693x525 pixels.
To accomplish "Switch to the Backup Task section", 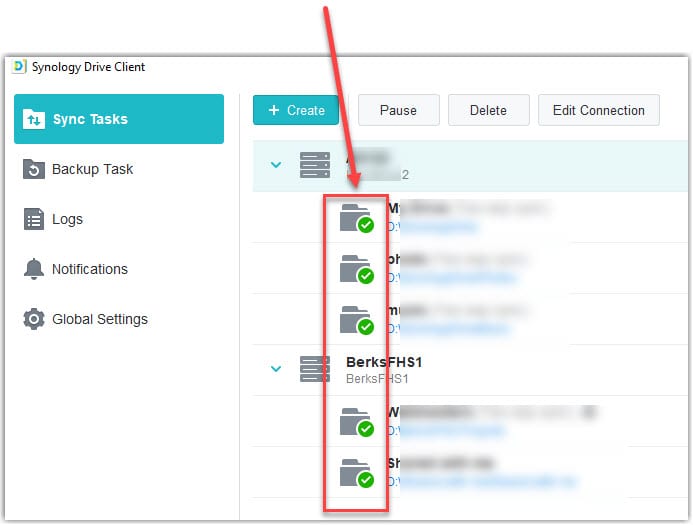I will pyautogui.click(x=92, y=169).
